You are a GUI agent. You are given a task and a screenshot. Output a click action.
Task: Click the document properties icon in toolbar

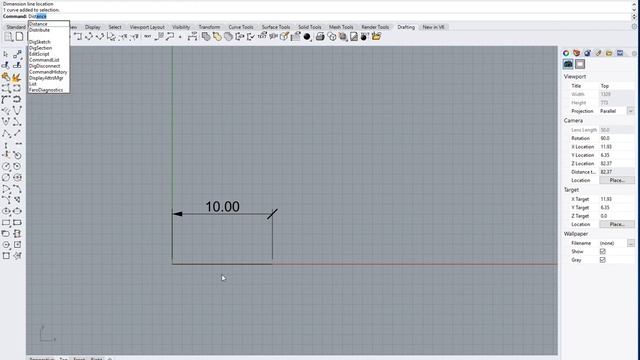point(8,37)
